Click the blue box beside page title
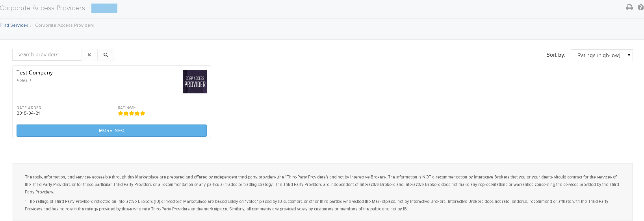 tap(104, 8)
